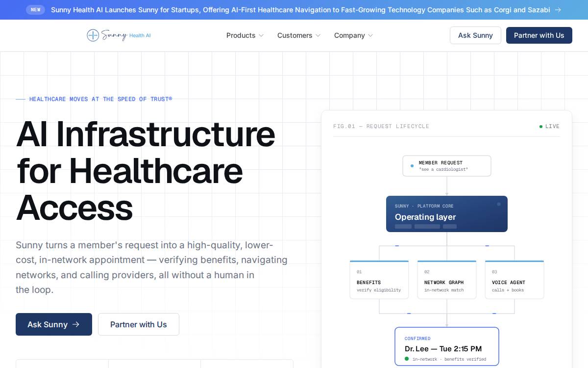The image size is (588, 368).
Task: Click the Confirmed Dr. Lee appointment card
Action: tap(447, 346)
